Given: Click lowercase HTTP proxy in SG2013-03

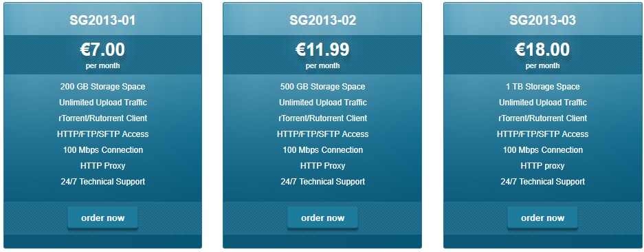Looking at the screenshot, I should 542,165.
